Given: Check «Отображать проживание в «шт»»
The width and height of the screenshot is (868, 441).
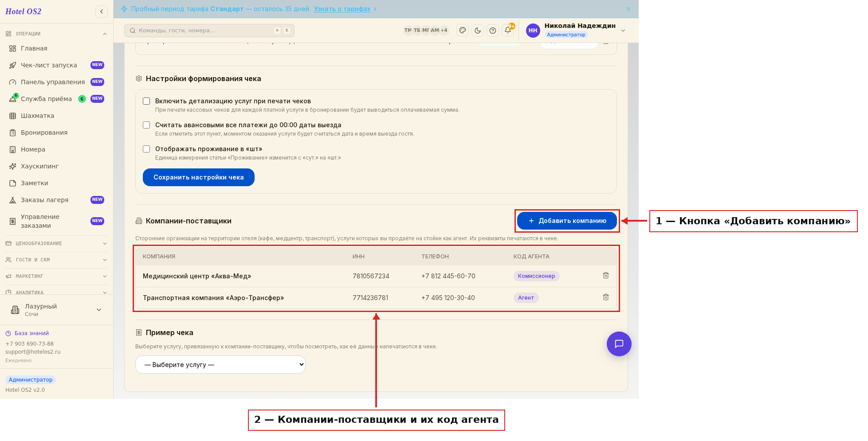Looking at the screenshot, I should (x=146, y=149).
